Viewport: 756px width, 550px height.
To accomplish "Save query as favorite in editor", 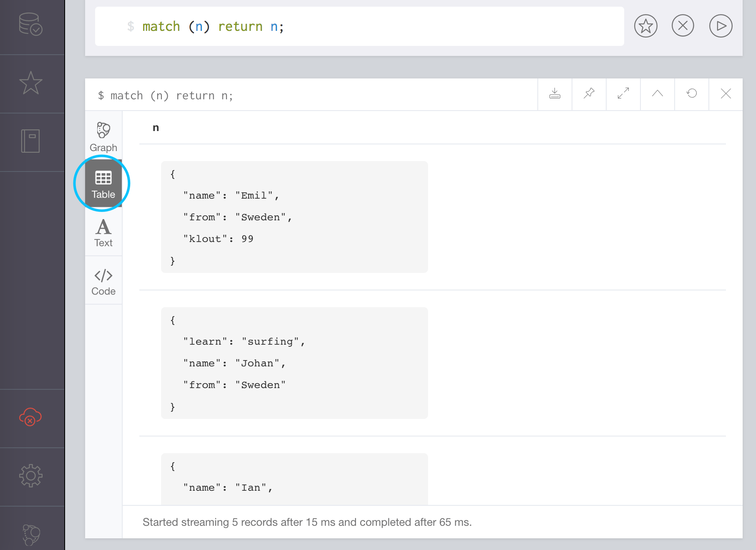I will [645, 26].
